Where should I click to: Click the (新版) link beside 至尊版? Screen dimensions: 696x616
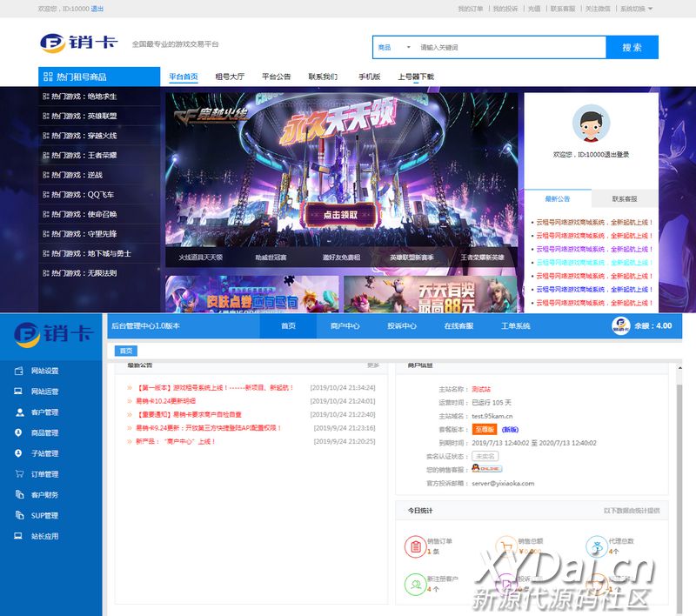click(x=510, y=430)
